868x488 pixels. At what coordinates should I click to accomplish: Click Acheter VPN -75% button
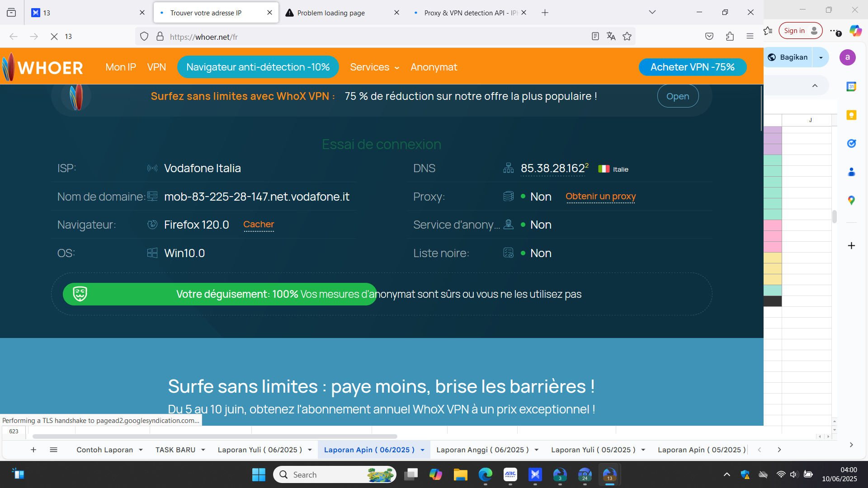tap(692, 67)
